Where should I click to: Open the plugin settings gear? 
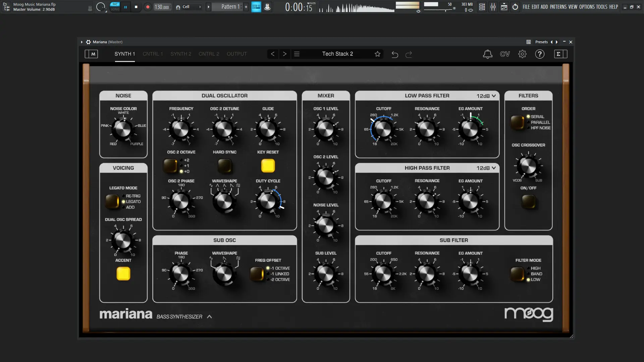pos(522,54)
